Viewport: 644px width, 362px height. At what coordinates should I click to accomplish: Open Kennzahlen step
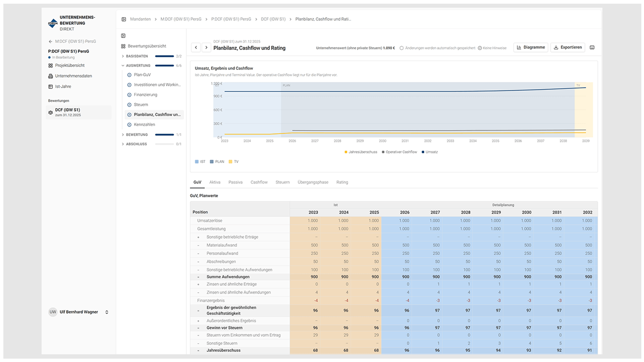coord(144,124)
